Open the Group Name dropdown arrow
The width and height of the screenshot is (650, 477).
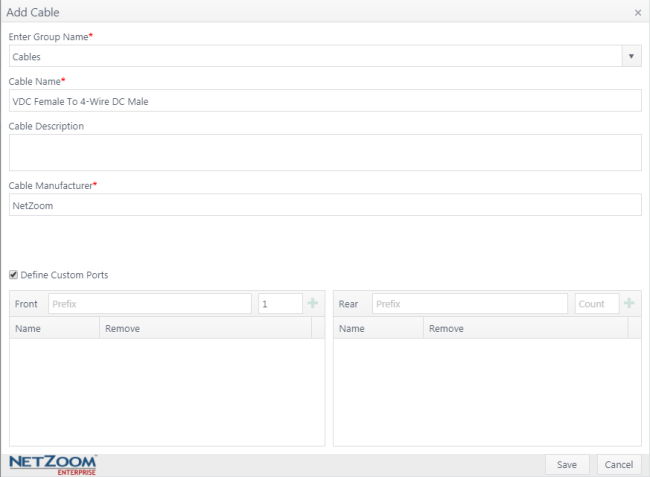(631, 56)
